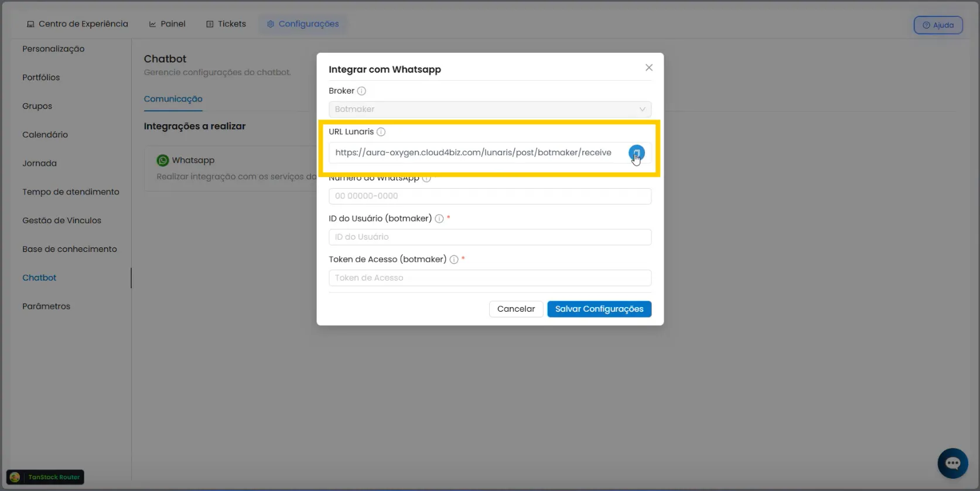980x491 pixels.
Task: Open Calendário in the sidebar
Action: 45,135
